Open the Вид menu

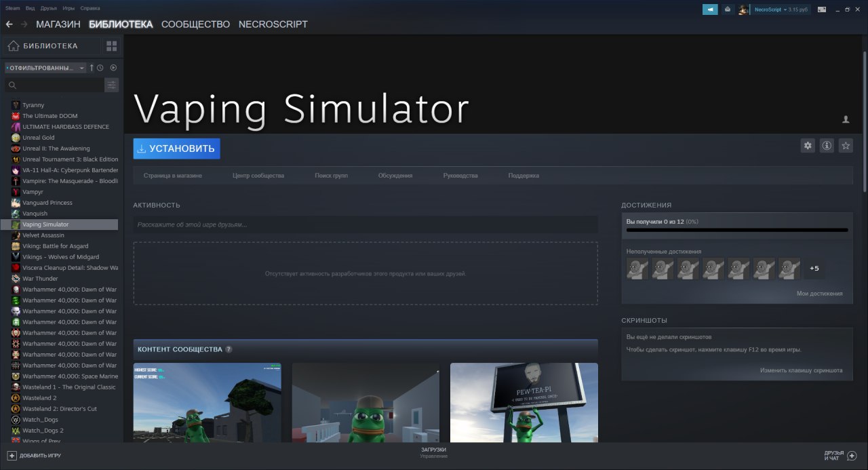coord(31,8)
